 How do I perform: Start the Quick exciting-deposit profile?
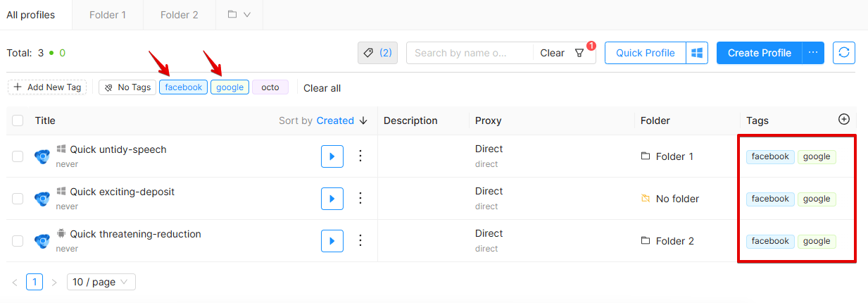[x=332, y=199]
